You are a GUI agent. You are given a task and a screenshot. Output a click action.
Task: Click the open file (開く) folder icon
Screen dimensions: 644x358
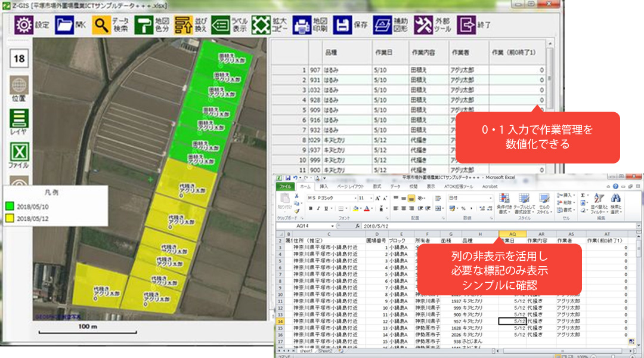click(x=64, y=25)
